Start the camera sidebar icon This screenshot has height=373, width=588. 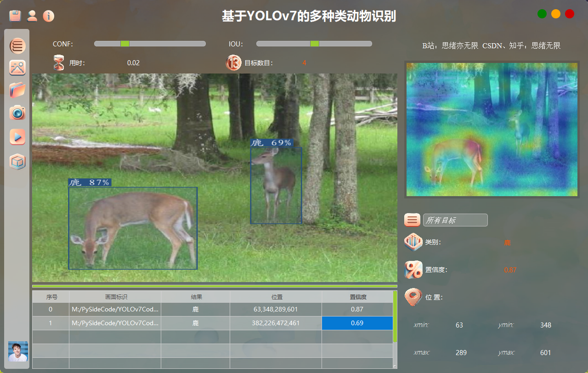pos(17,112)
